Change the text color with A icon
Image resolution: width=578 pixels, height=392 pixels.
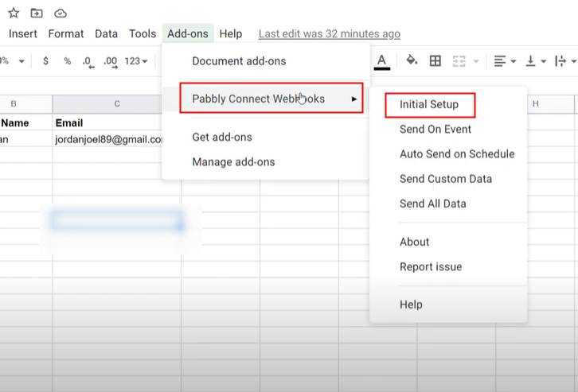[x=382, y=61]
